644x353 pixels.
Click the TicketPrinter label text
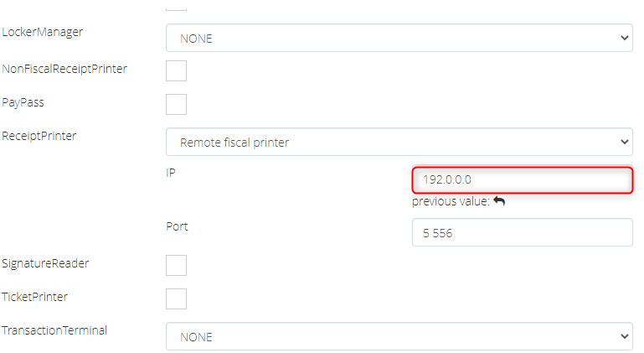point(35,297)
